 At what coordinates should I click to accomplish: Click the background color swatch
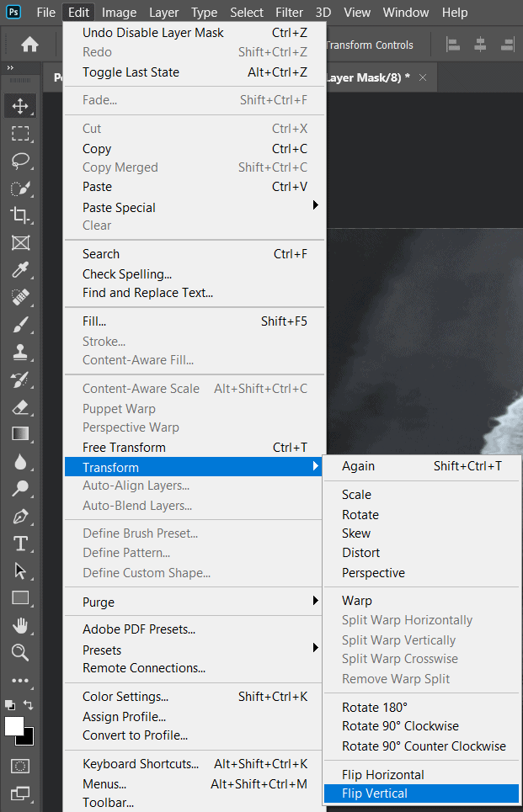(29, 740)
